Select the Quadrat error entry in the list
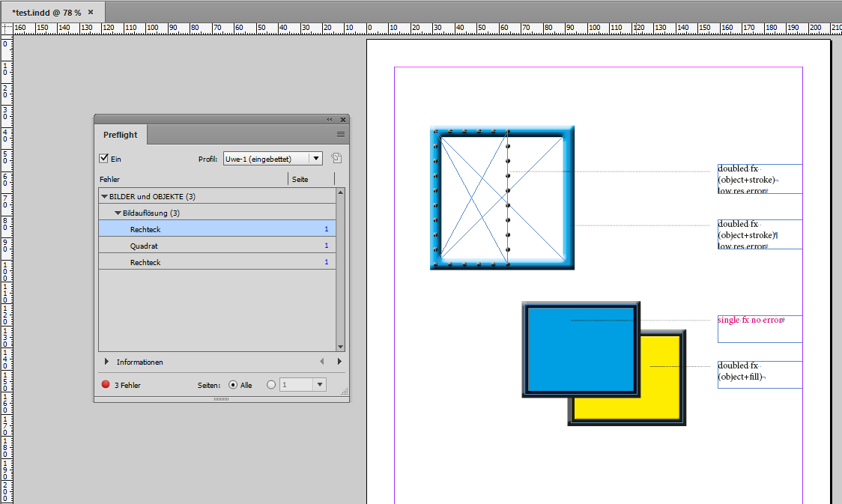Image resolution: width=842 pixels, height=504 pixels. coord(187,246)
